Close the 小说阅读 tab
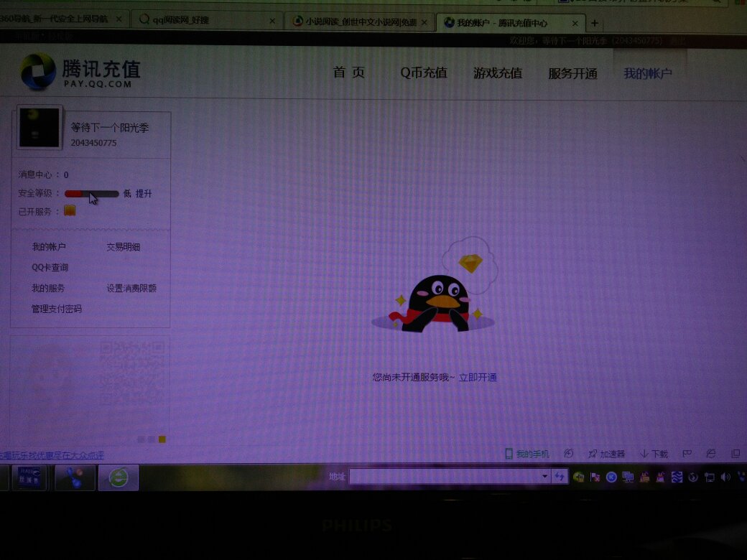 [424, 22]
